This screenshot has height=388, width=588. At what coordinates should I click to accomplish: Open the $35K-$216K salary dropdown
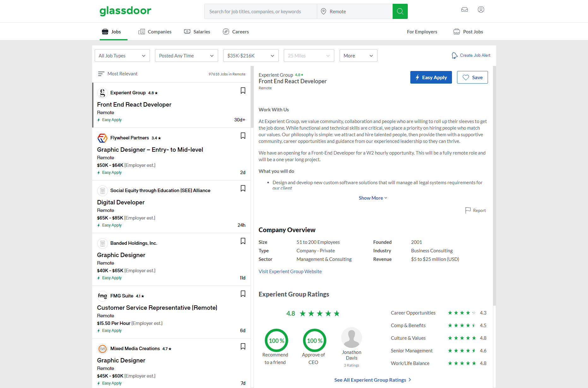[251, 56]
